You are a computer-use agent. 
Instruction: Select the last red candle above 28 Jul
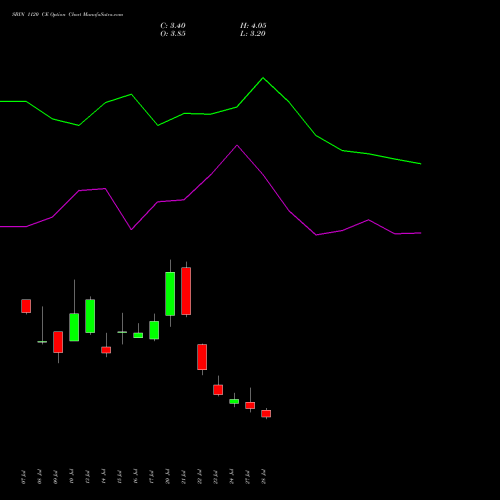pos(266,413)
